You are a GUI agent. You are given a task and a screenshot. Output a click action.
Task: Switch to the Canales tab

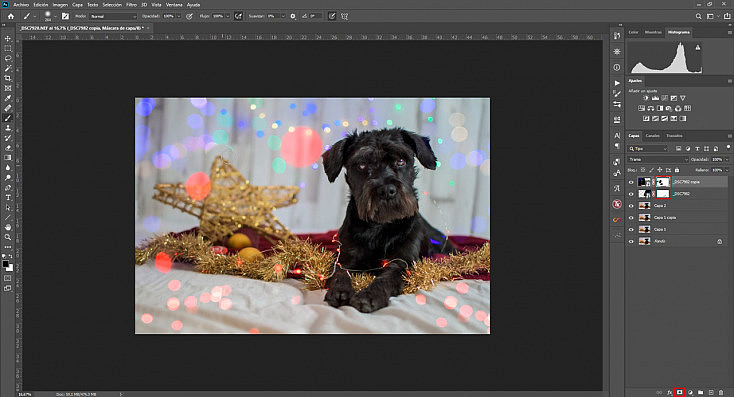click(653, 136)
